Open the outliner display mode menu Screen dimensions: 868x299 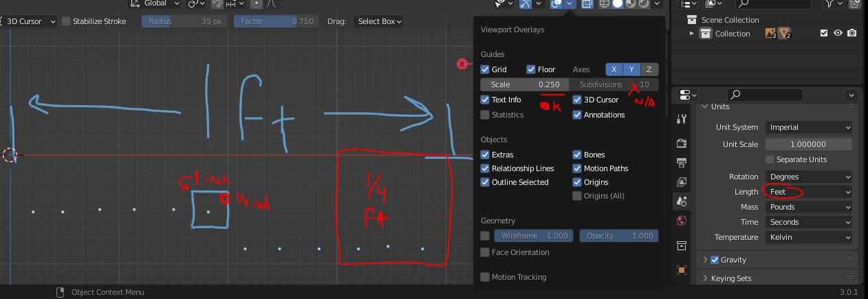click(x=689, y=3)
